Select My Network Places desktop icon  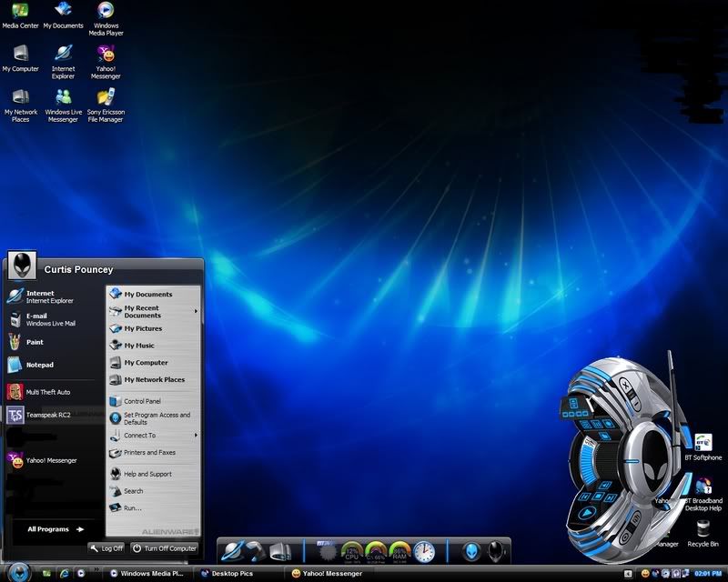click(x=20, y=105)
